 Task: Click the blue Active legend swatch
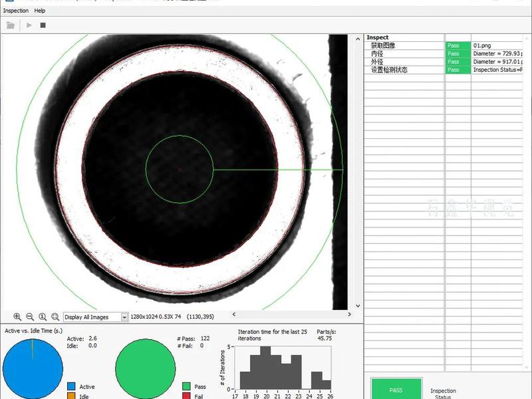pos(71,386)
